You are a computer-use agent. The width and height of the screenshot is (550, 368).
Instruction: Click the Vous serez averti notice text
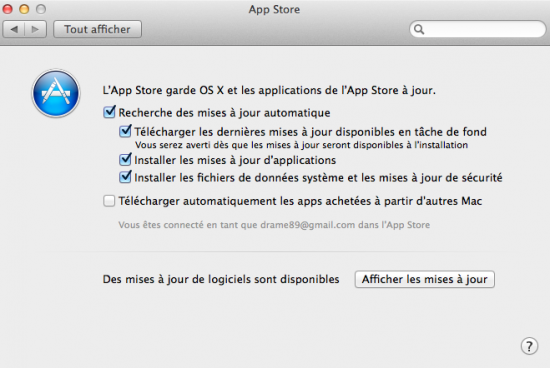coord(301,145)
